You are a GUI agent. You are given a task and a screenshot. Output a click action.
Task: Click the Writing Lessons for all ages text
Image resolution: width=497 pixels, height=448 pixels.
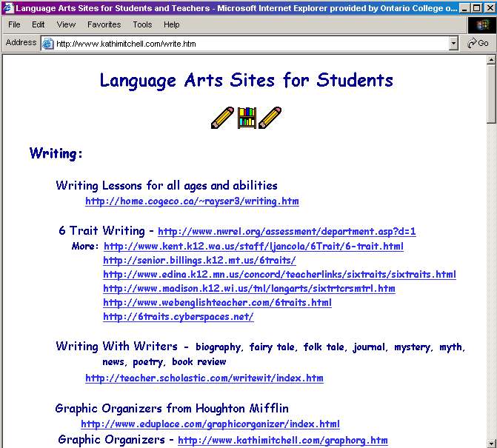point(167,186)
